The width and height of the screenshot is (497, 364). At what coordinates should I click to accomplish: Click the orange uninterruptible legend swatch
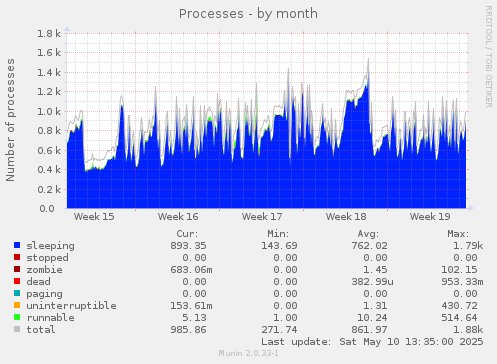(17, 305)
